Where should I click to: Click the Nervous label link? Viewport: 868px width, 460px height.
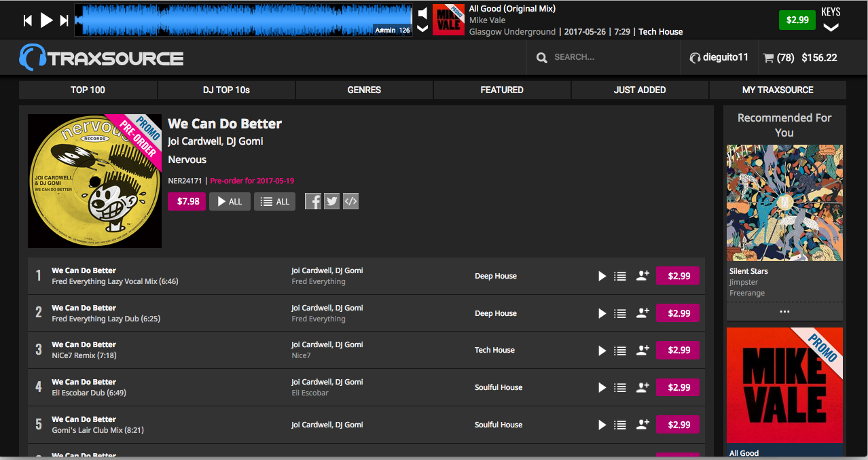[x=187, y=160]
